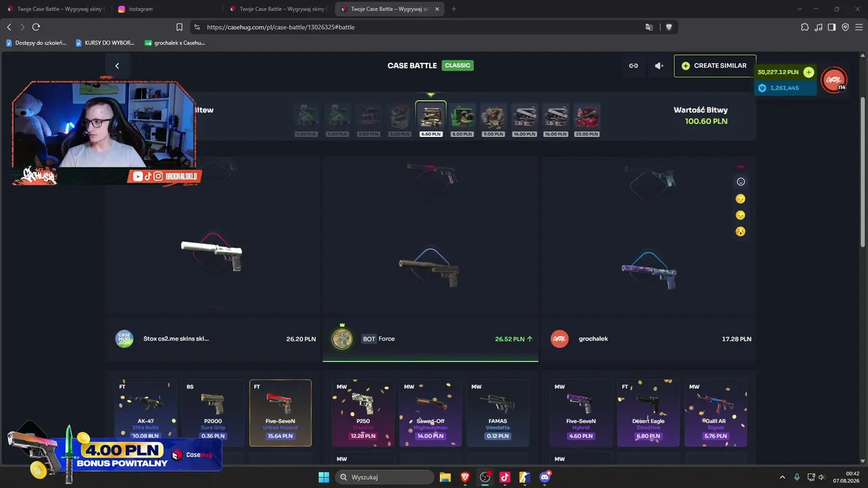
Task: Open the Galil AR Signal item card
Action: pyautogui.click(x=715, y=413)
